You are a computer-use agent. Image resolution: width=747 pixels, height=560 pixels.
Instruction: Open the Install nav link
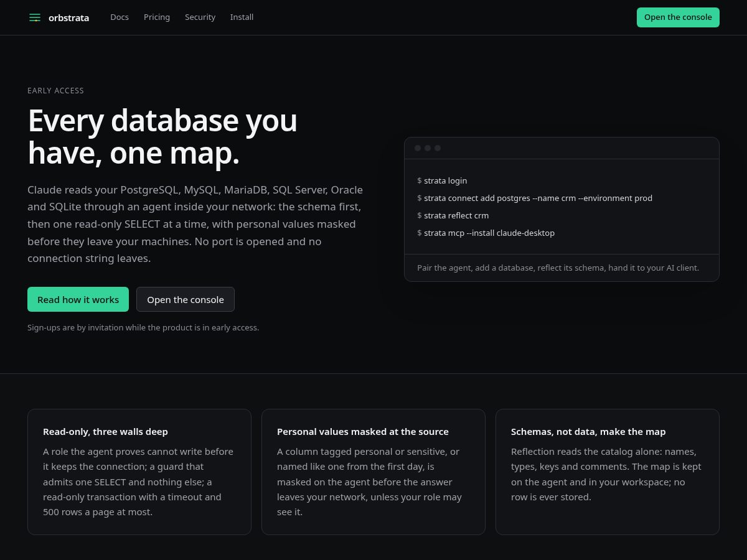tap(242, 17)
